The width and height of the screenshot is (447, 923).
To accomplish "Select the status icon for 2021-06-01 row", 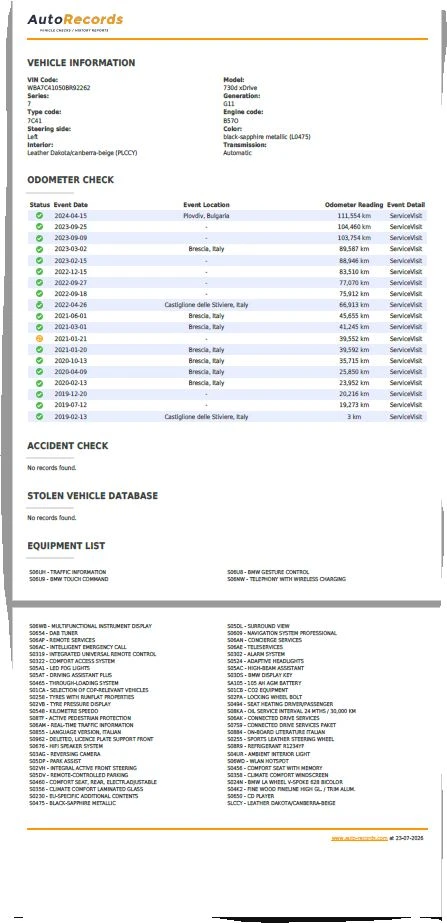I will pos(39,316).
